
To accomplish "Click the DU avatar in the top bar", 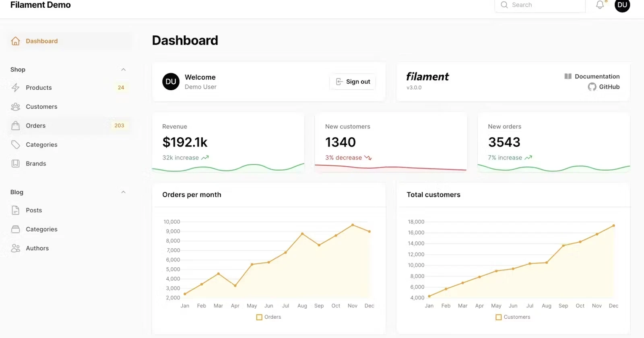I will (622, 6).
